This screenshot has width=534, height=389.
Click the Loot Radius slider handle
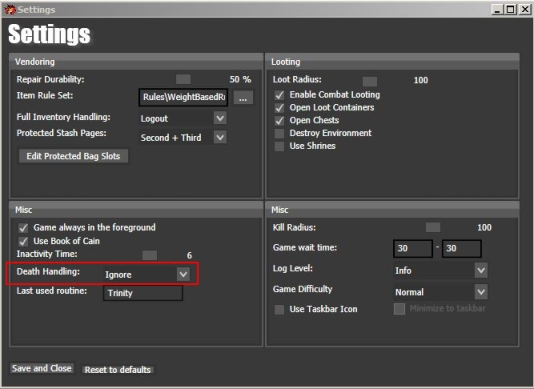370,81
